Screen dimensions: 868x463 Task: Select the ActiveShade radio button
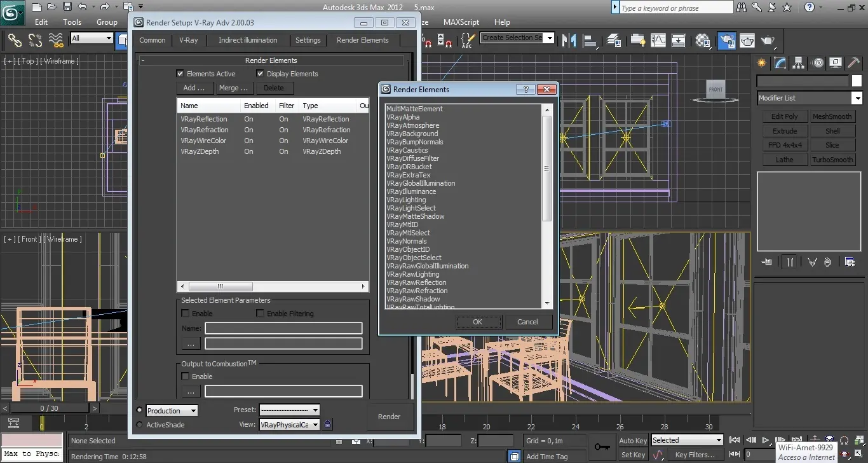140,425
